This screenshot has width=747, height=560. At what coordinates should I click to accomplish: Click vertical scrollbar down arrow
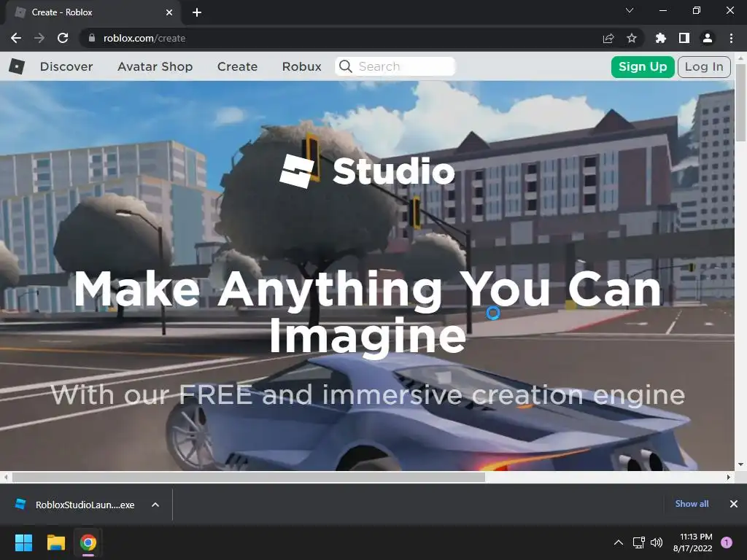(x=740, y=464)
